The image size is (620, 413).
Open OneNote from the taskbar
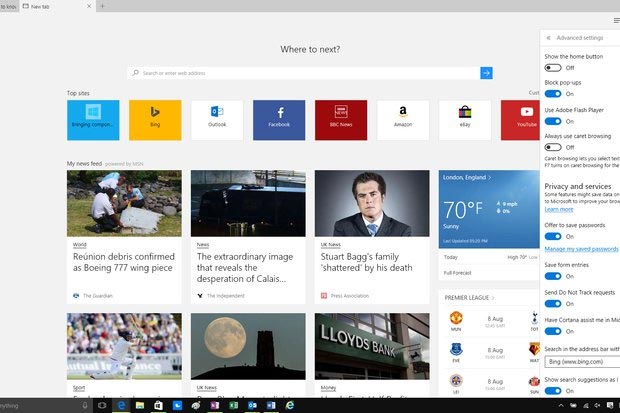(215, 405)
